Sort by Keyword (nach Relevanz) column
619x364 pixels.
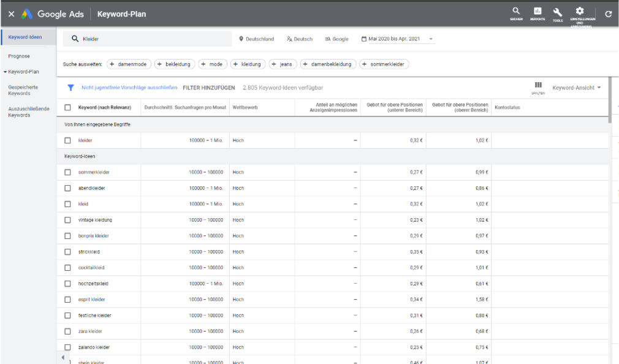tap(105, 107)
